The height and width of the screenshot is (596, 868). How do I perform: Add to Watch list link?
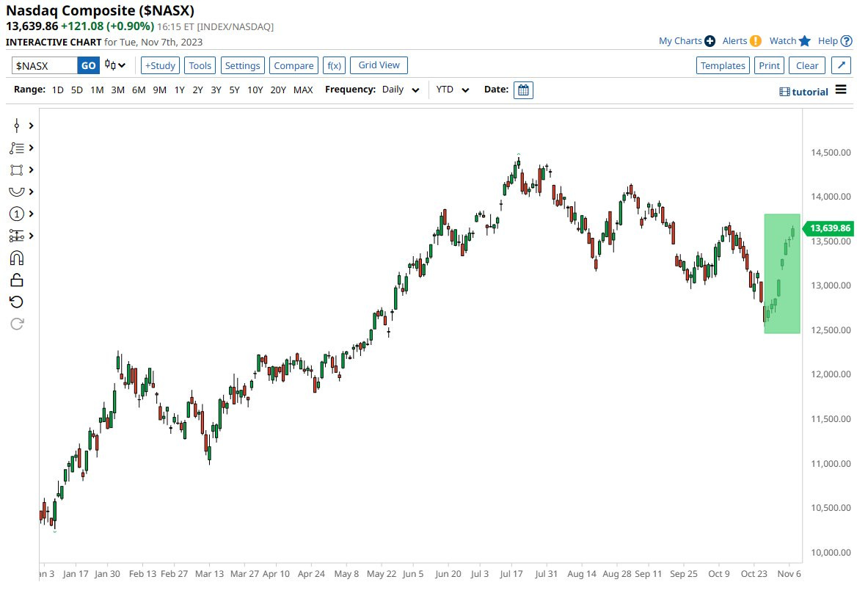point(783,41)
